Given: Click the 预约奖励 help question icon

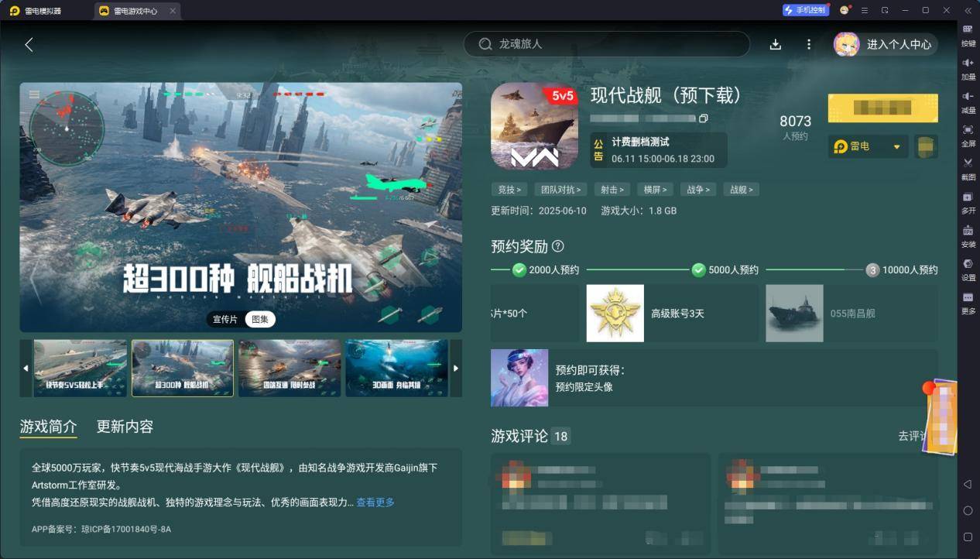Looking at the screenshot, I should coord(557,246).
